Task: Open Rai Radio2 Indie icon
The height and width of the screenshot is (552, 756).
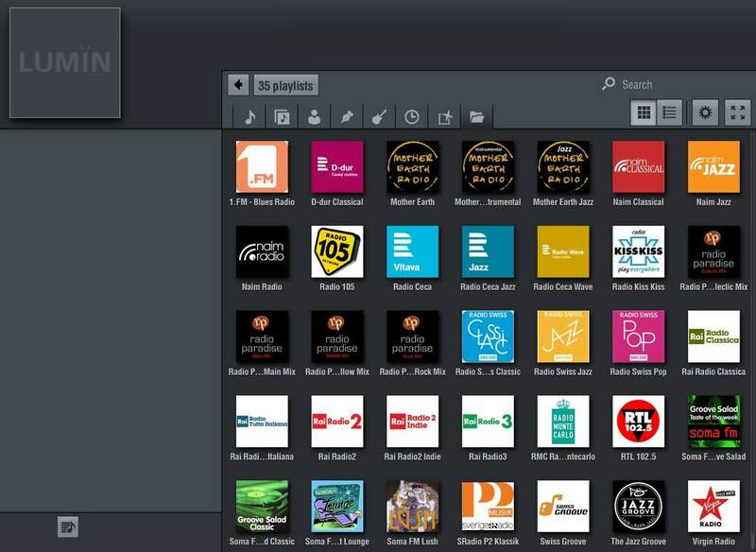Action: tap(412, 422)
